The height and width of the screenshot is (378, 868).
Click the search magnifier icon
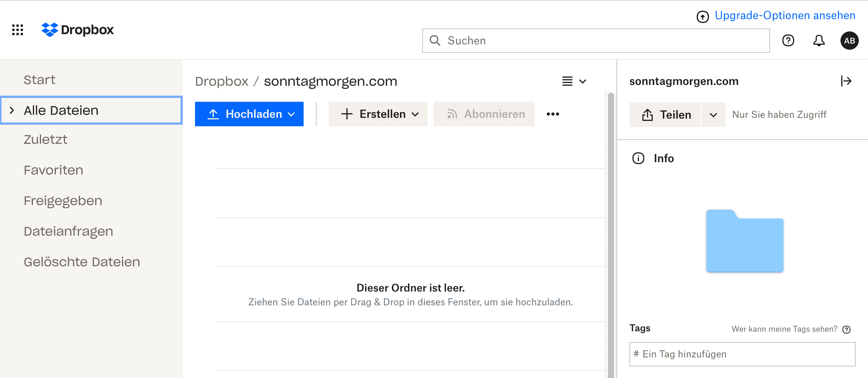point(435,41)
